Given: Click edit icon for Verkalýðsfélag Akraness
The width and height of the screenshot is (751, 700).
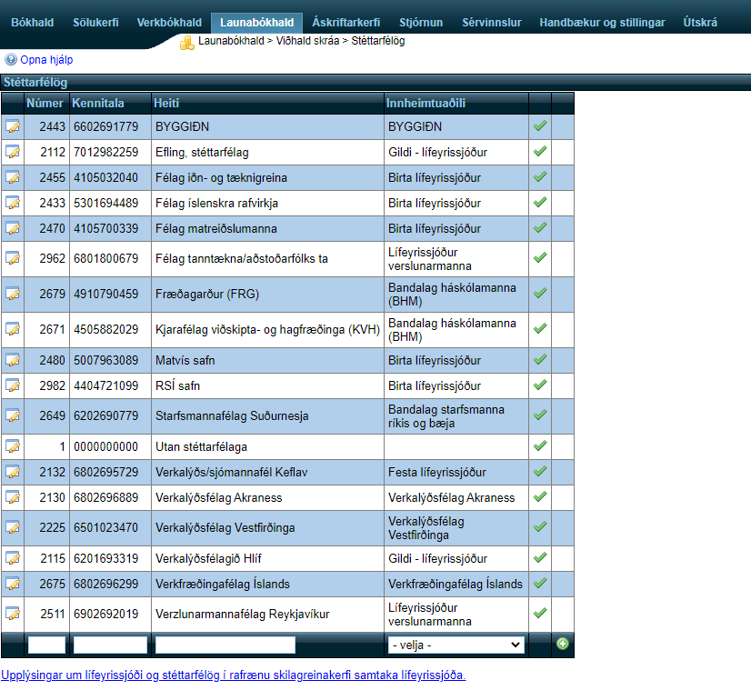Looking at the screenshot, I should pos(13,498).
